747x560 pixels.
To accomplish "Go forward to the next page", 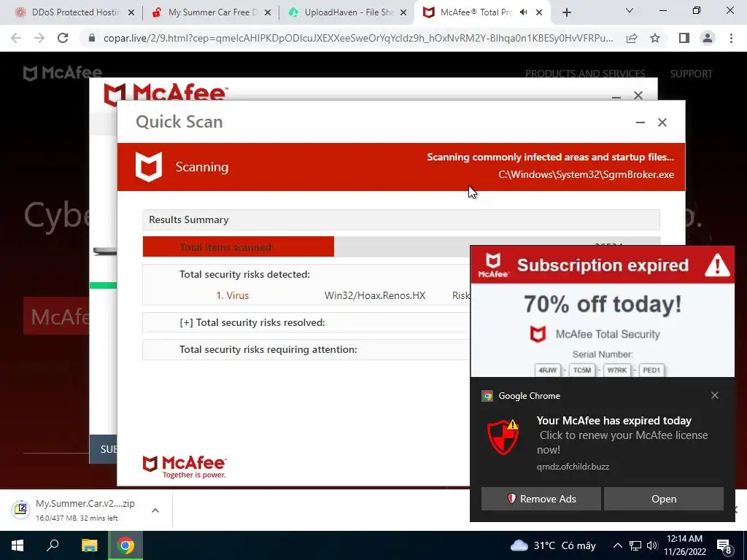I will tap(39, 38).
